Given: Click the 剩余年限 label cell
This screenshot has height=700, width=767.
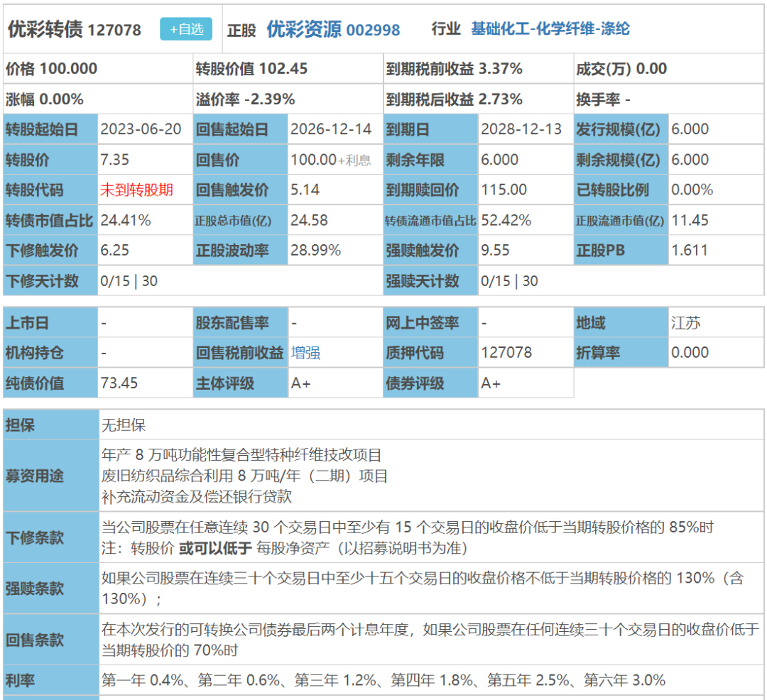Looking at the screenshot, I should [430, 159].
